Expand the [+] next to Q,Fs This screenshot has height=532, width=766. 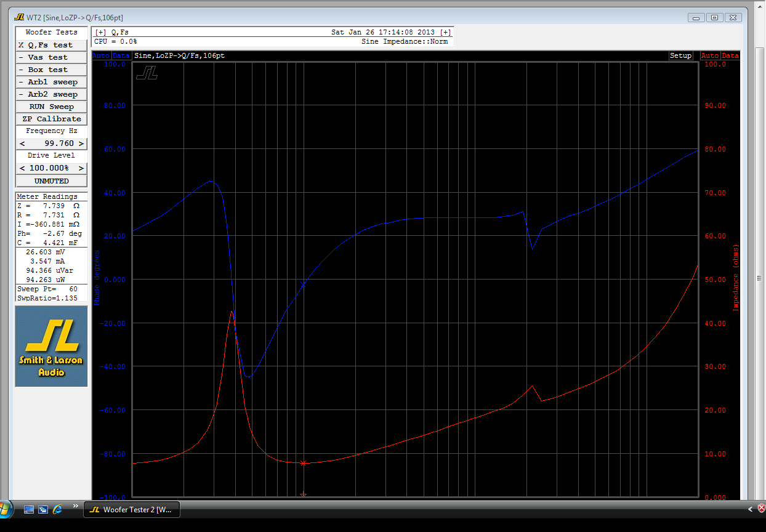[100, 32]
